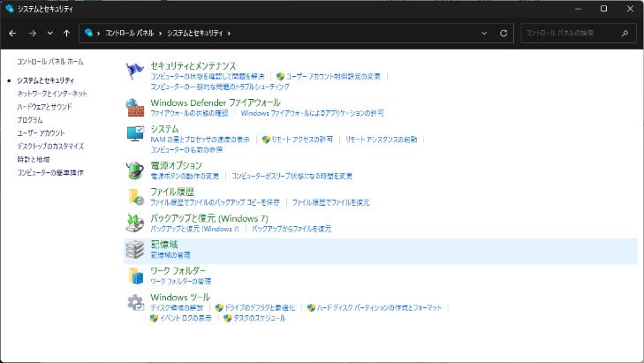The height and width of the screenshot is (363, 644).
Task: Click バックアップからファイルを復元 link
Action: click(292, 229)
